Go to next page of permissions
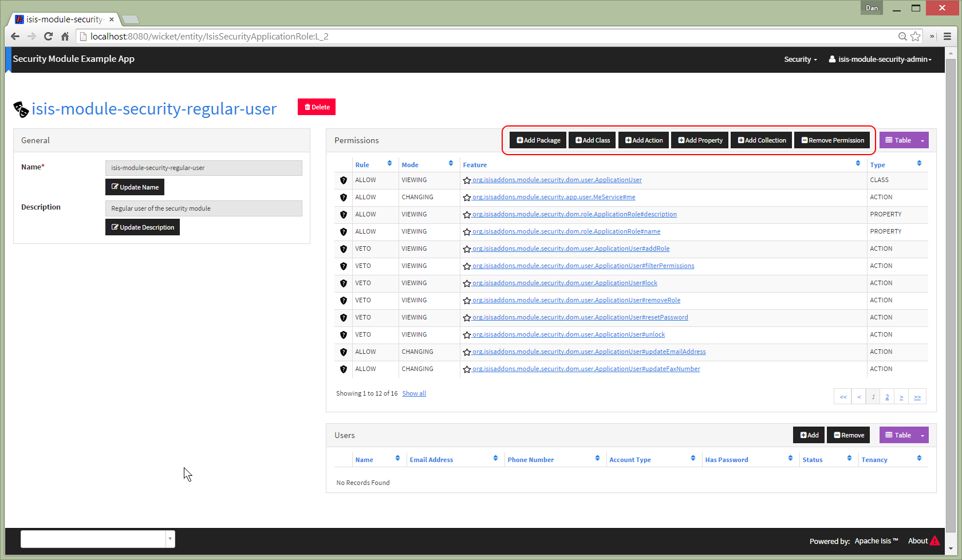The image size is (962, 560). pos(901,397)
